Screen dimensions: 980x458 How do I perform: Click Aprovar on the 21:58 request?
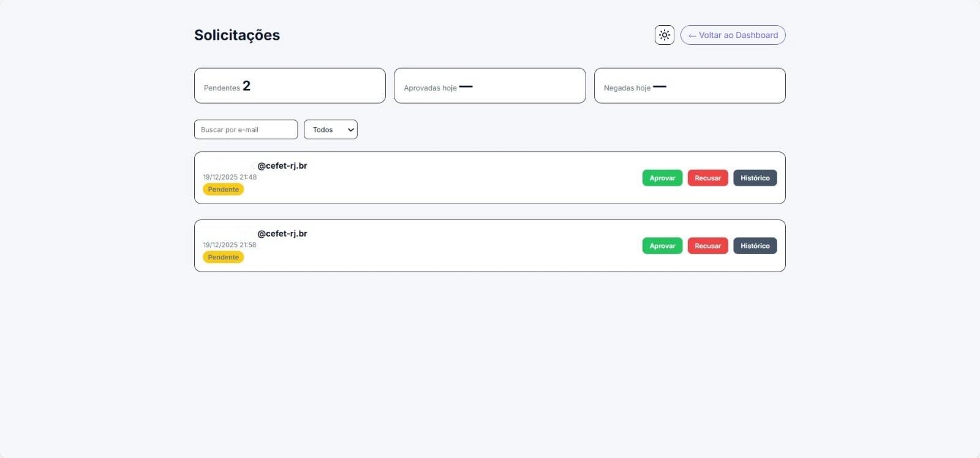tap(662, 246)
